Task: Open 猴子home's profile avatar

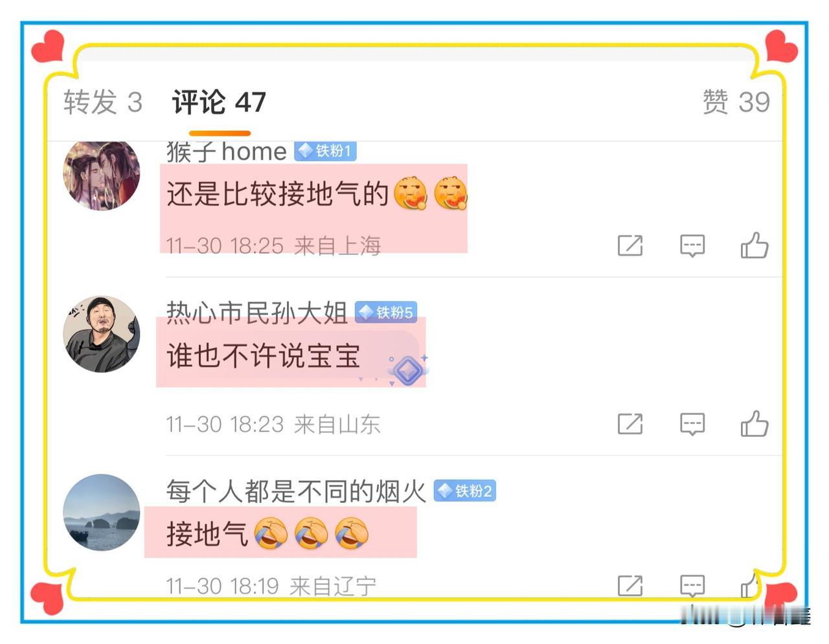Action: 102,175
